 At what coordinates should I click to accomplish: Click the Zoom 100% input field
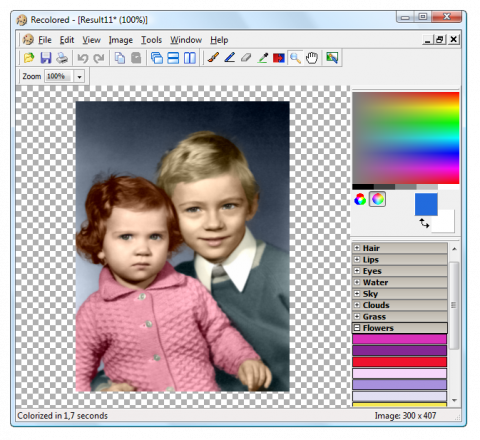tap(59, 76)
